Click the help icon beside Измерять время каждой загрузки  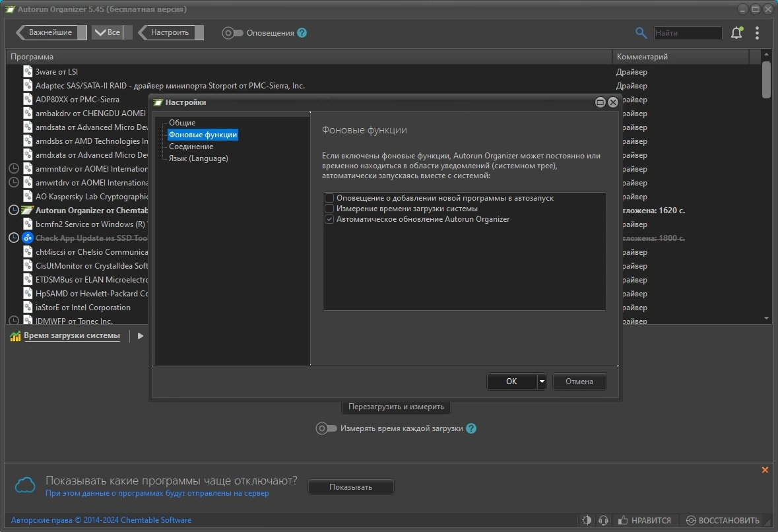pyautogui.click(x=471, y=428)
